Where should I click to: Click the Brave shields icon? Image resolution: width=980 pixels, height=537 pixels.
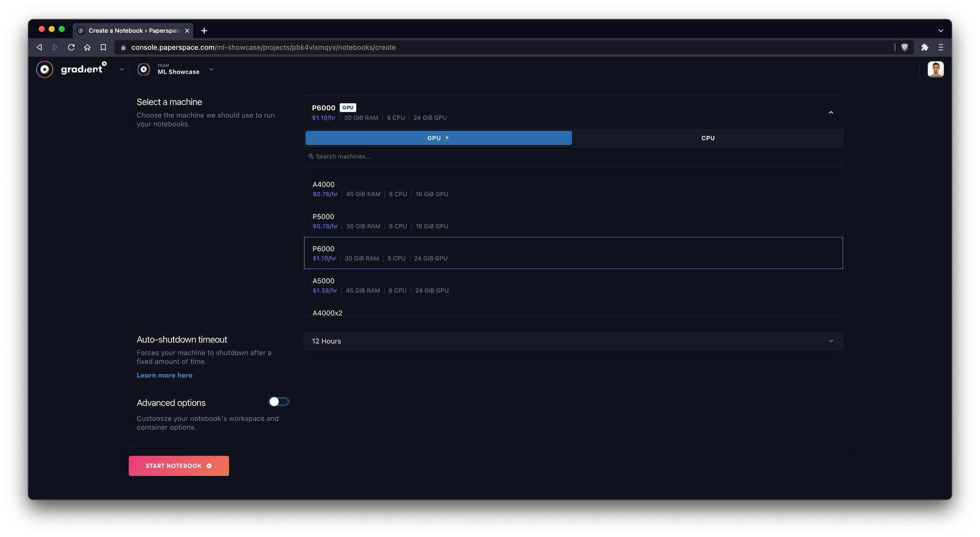(905, 48)
